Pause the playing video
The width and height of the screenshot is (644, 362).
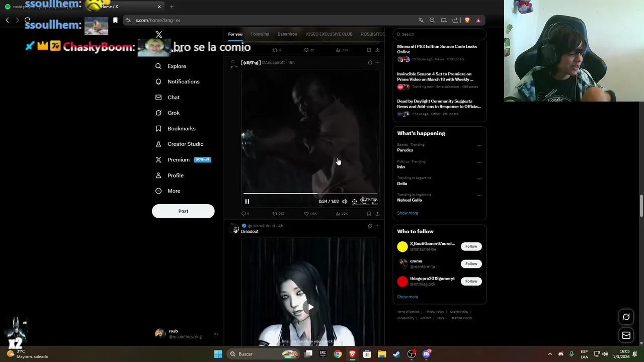click(x=247, y=201)
